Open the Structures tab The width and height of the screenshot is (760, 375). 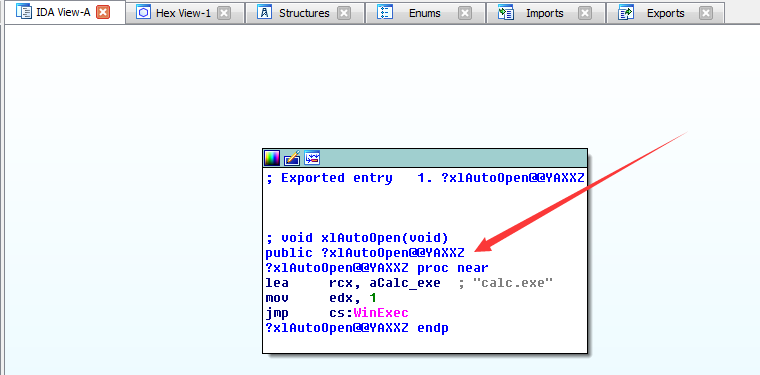coord(304,13)
